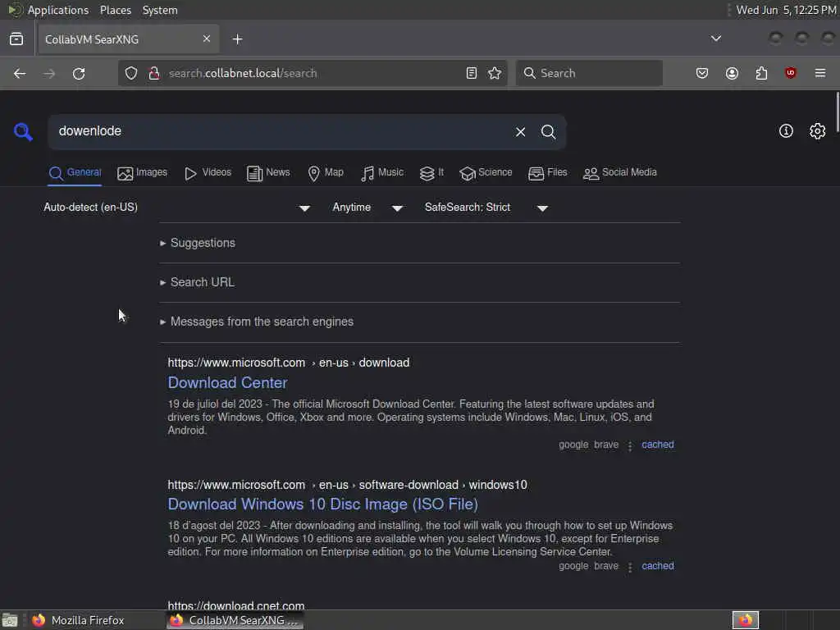
Task: Click the Firefox workspace switcher thumbnail
Action: click(x=746, y=620)
